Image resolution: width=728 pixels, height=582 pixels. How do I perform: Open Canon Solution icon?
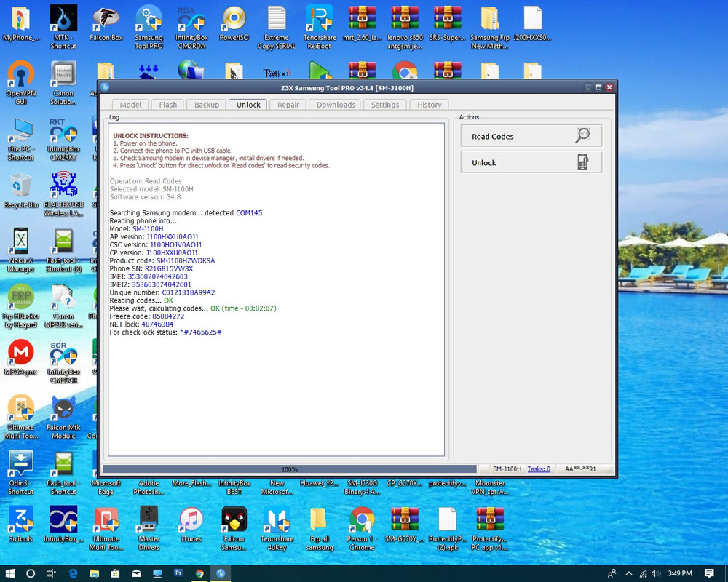click(x=63, y=82)
